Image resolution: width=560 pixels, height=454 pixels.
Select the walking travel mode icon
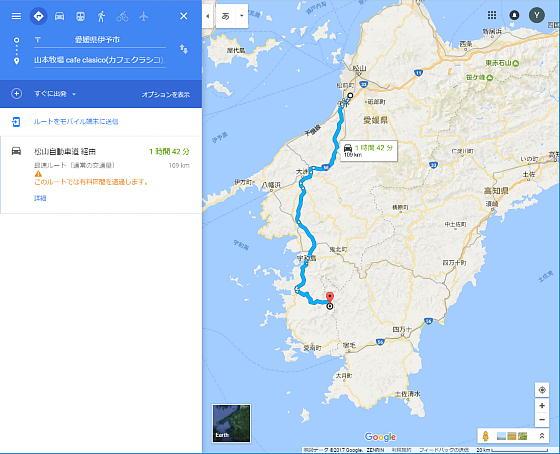[x=101, y=16]
